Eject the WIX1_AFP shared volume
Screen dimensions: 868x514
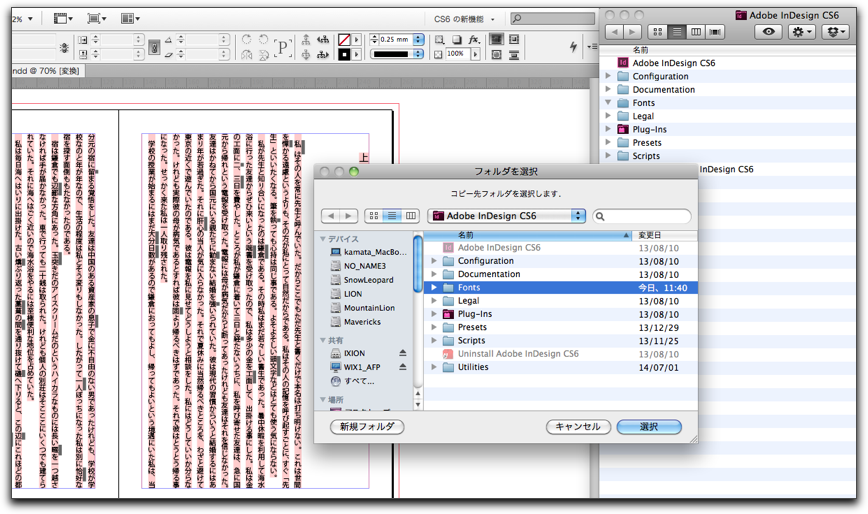coord(402,367)
